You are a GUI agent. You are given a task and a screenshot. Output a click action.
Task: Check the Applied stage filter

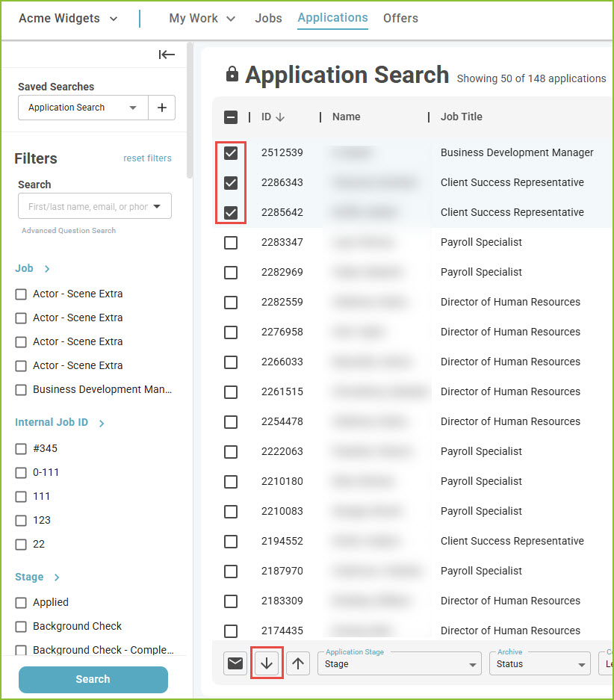(x=21, y=603)
